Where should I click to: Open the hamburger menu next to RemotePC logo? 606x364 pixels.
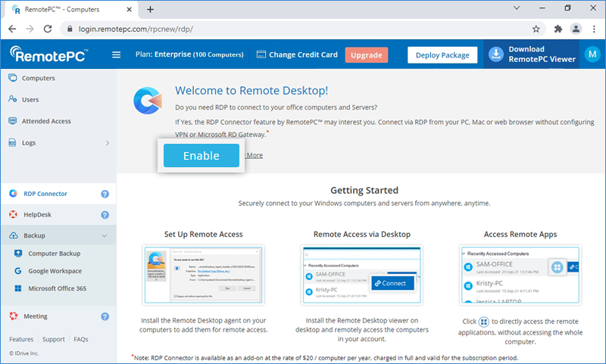point(116,54)
